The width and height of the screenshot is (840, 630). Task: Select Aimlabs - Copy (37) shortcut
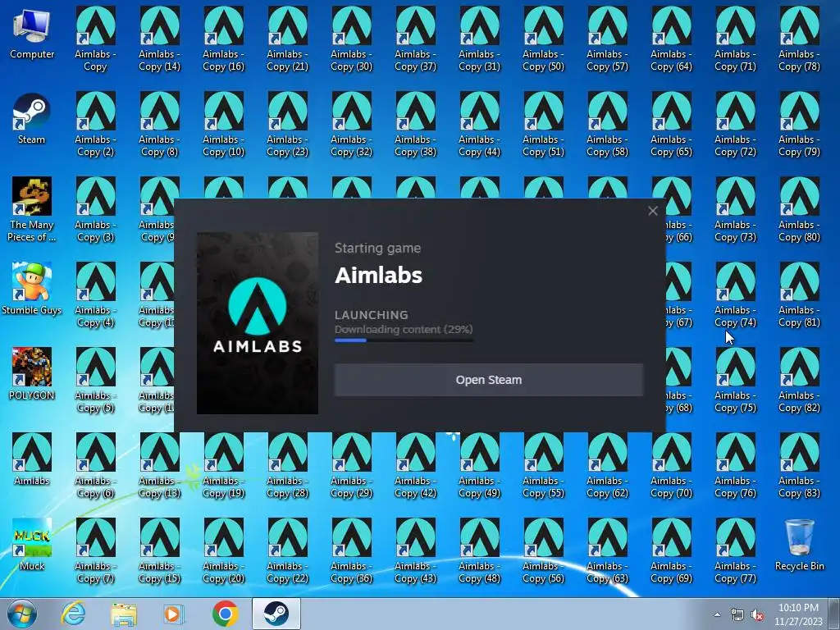coord(415,39)
